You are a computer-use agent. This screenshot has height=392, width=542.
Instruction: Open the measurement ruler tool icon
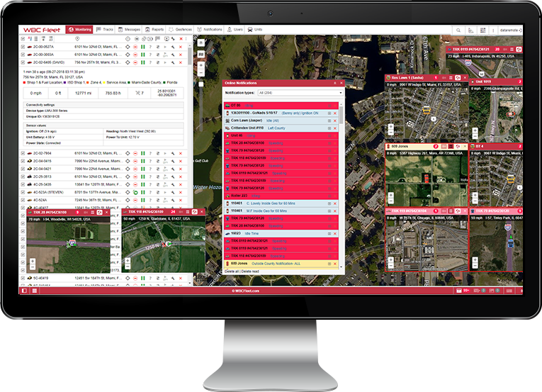470,30
